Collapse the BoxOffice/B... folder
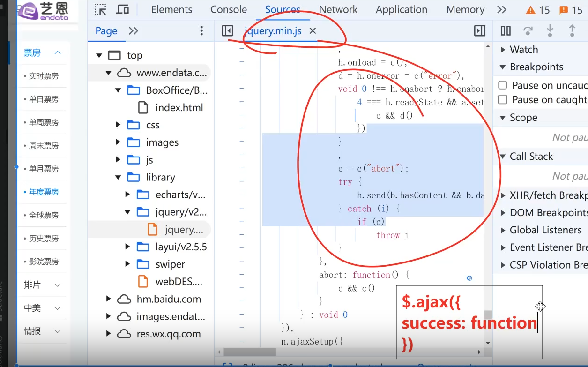 tap(118, 90)
